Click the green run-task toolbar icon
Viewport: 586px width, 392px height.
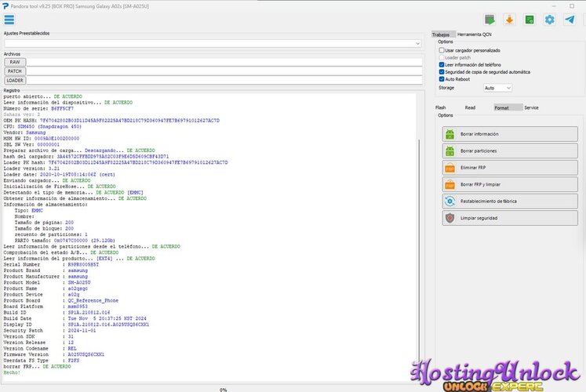490,20
